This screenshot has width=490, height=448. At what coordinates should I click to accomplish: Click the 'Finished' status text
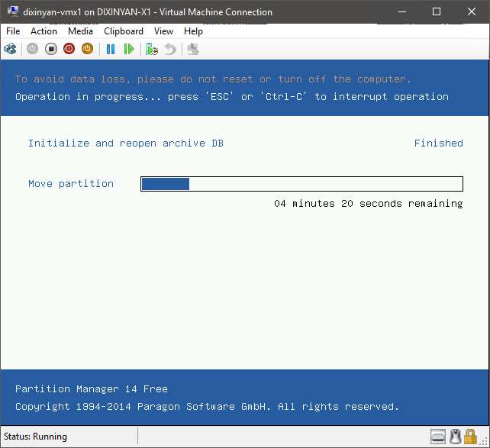point(438,143)
